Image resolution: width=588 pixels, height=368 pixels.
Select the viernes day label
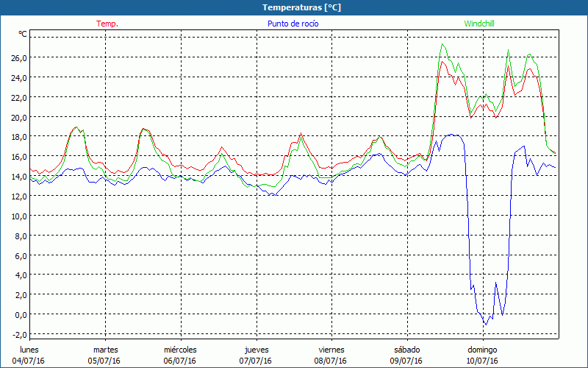click(x=331, y=350)
